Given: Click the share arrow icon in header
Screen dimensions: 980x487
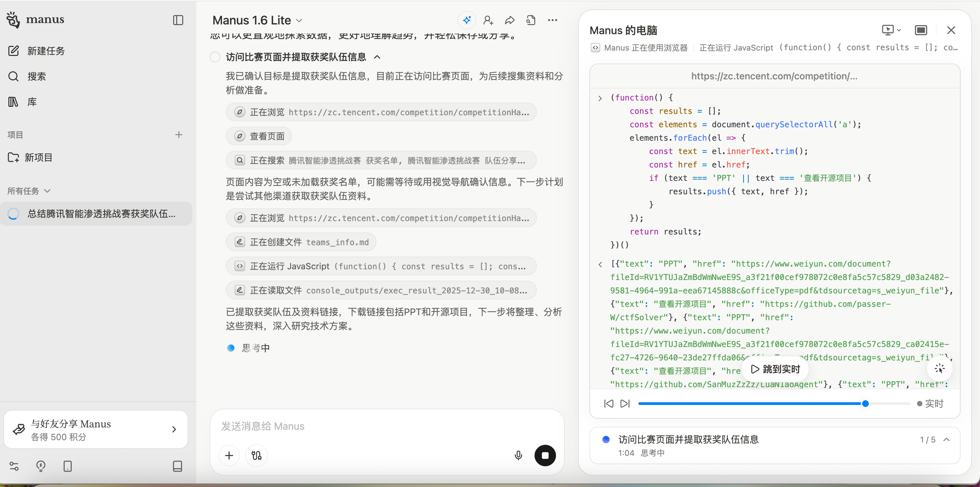Looking at the screenshot, I should point(509,20).
